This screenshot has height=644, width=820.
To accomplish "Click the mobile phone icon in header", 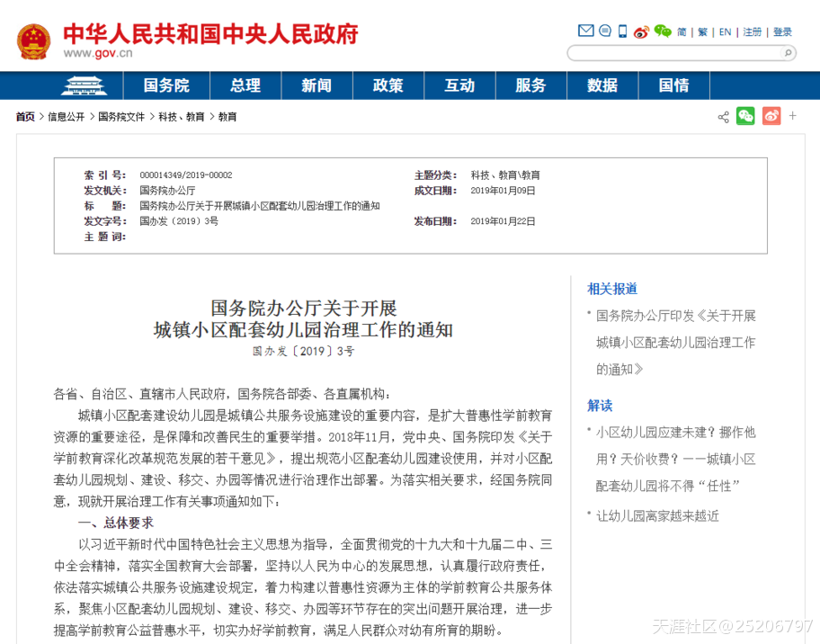I will coord(622,31).
